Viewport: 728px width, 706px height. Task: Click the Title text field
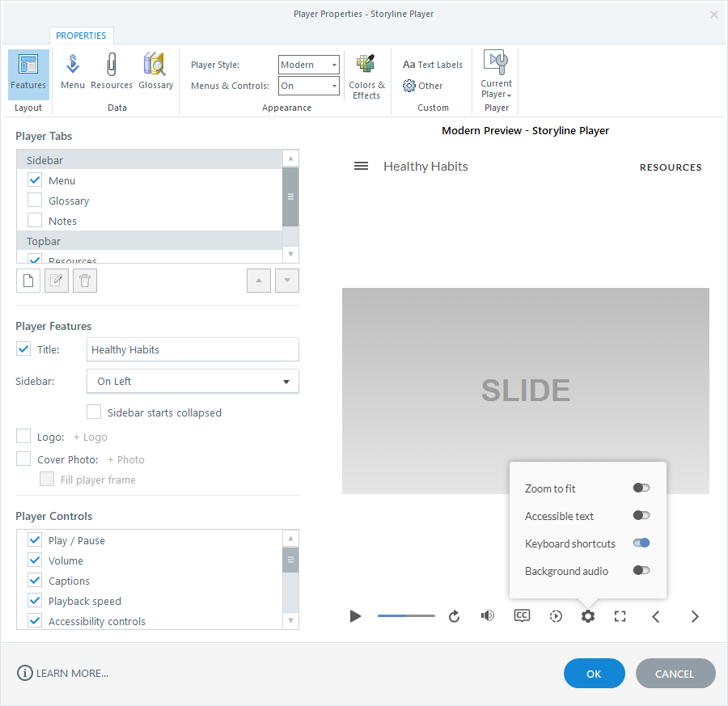click(x=193, y=349)
